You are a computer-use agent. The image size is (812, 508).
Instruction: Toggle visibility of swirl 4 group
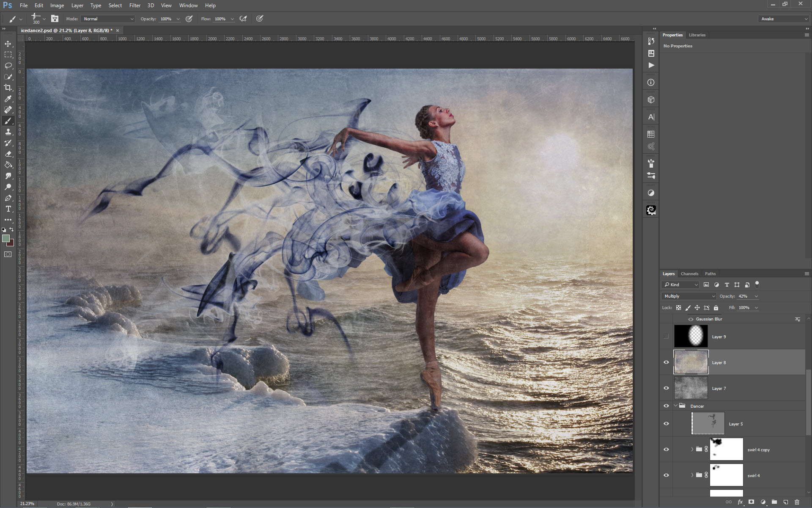[x=666, y=475]
